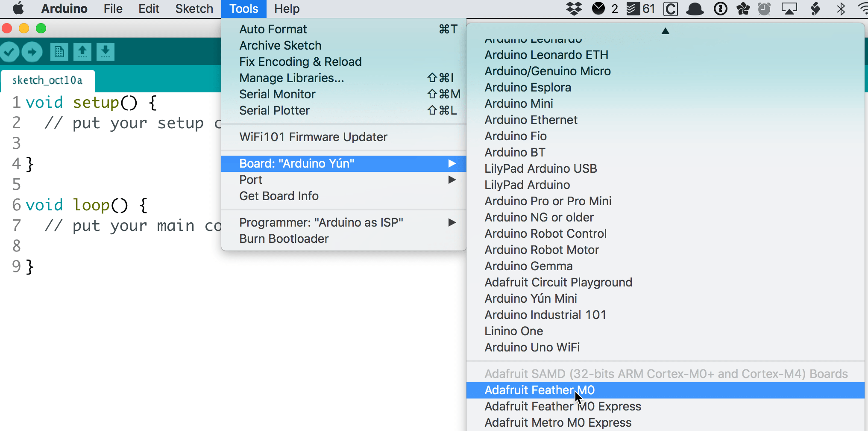This screenshot has height=431, width=868.
Task: Click the 'void loop() {' code line
Action: click(x=87, y=205)
